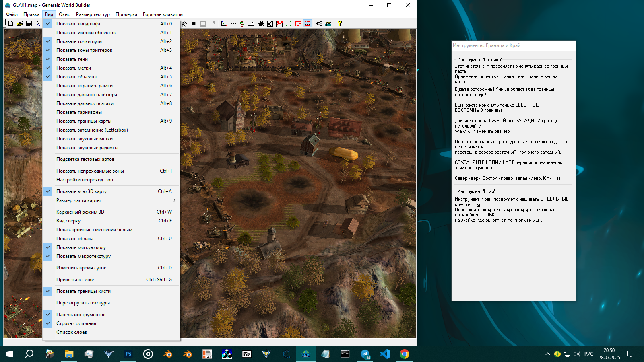Open 'Изменить время суток'
Screen dimensions: 644x362
click(111, 268)
